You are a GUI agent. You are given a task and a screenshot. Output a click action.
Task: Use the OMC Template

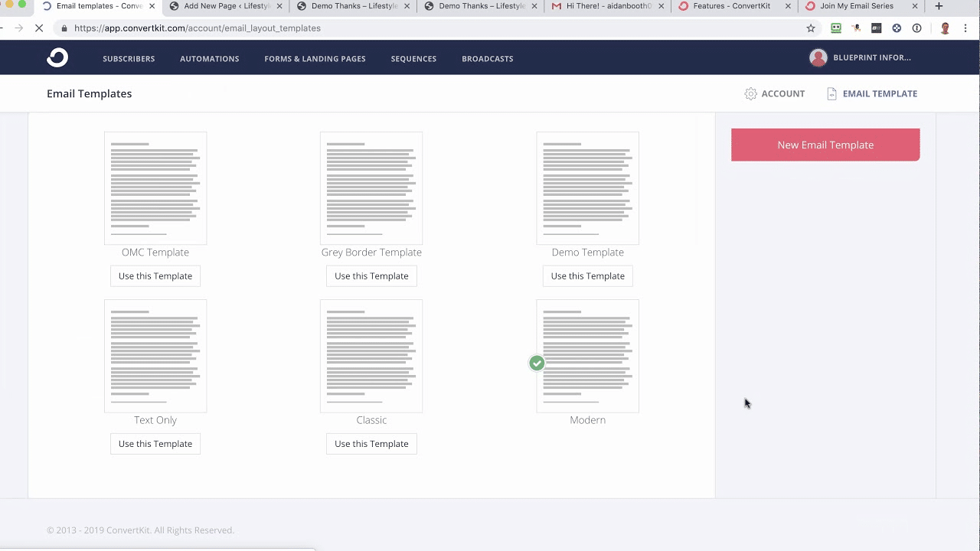(155, 276)
